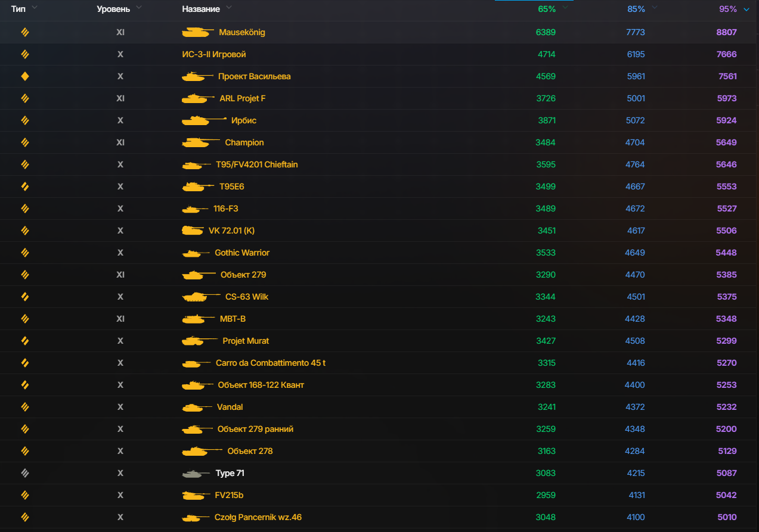The width and height of the screenshot is (759, 532).
Task: Click the CS-63 Wilk tank silhouette icon
Action: click(x=201, y=297)
